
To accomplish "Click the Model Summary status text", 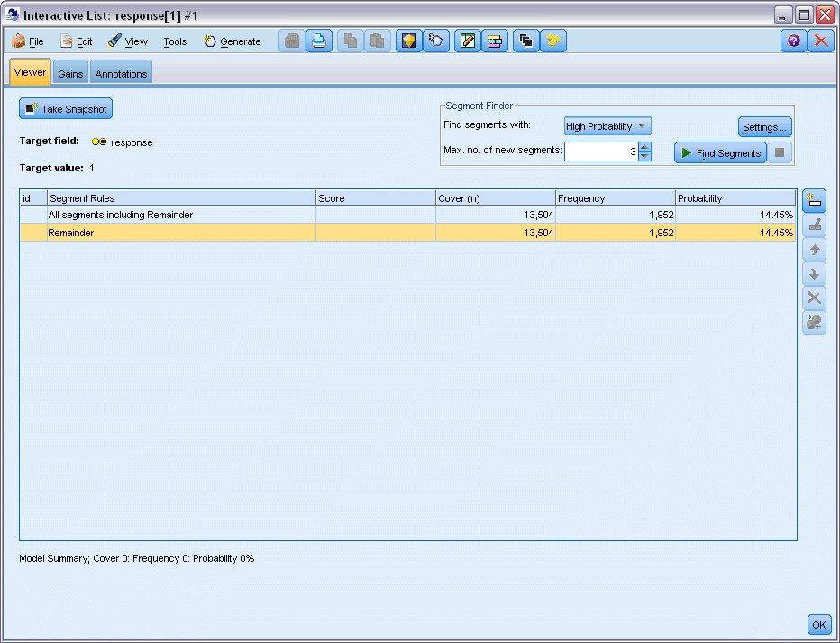I will pyautogui.click(x=137, y=558).
